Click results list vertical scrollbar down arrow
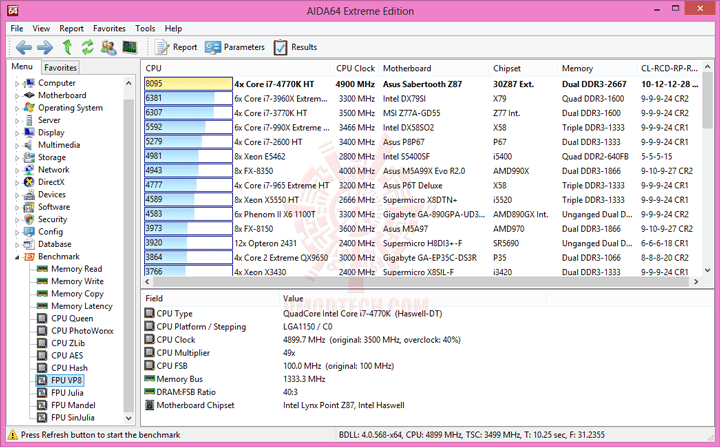 click(x=707, y=271)
